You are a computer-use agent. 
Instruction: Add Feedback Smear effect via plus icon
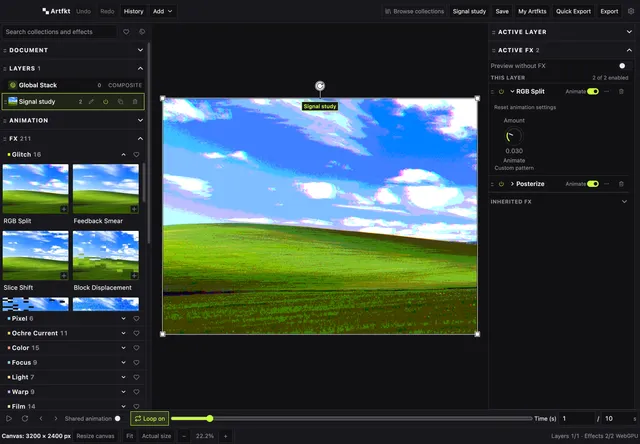click(x=134, y=209)
